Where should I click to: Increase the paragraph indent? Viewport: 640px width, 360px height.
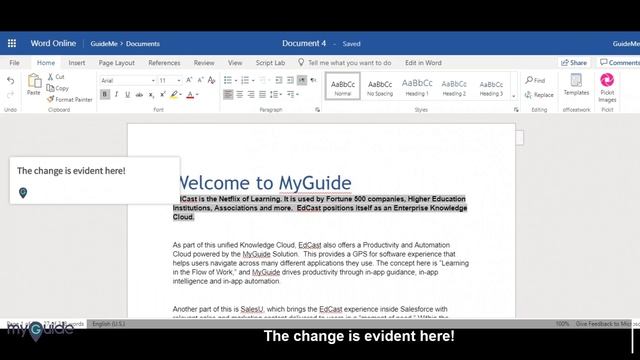pos(290,80)
